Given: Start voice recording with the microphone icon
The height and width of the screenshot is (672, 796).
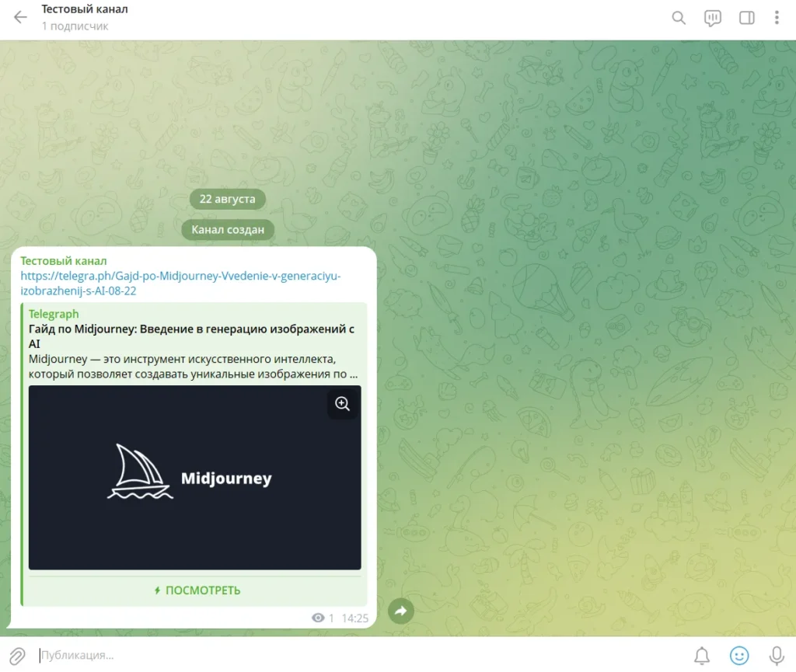Looking at the screenshot, I should point(775,655).
